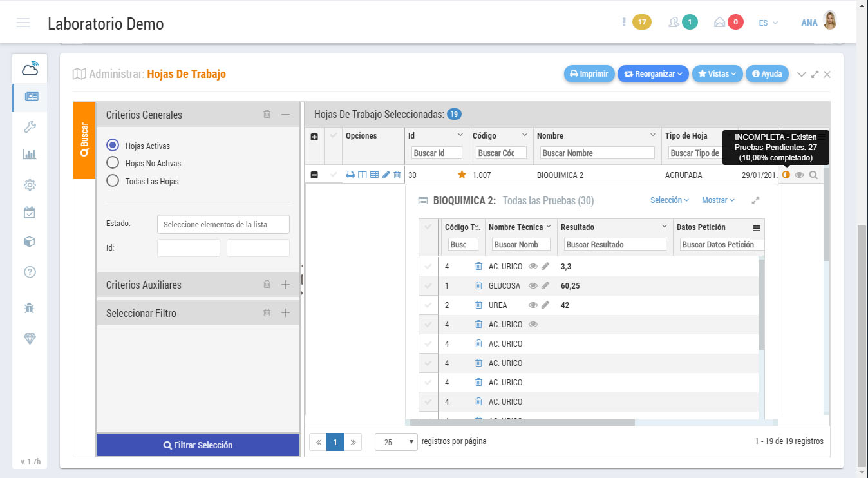
Task: Click the trash icon in Seleccionar Filtro header
Action: (x=267, y=313)
